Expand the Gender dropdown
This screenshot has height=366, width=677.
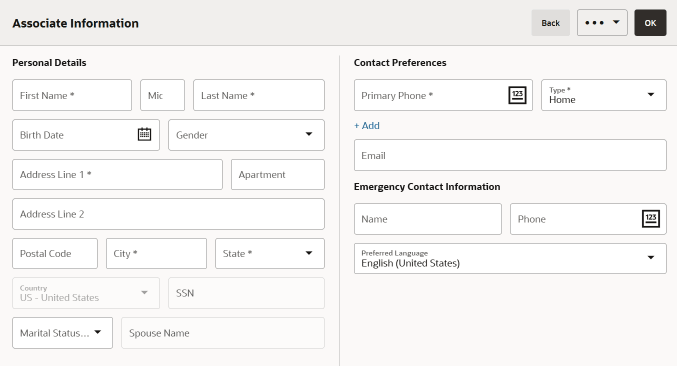click(x=246, y=135)
